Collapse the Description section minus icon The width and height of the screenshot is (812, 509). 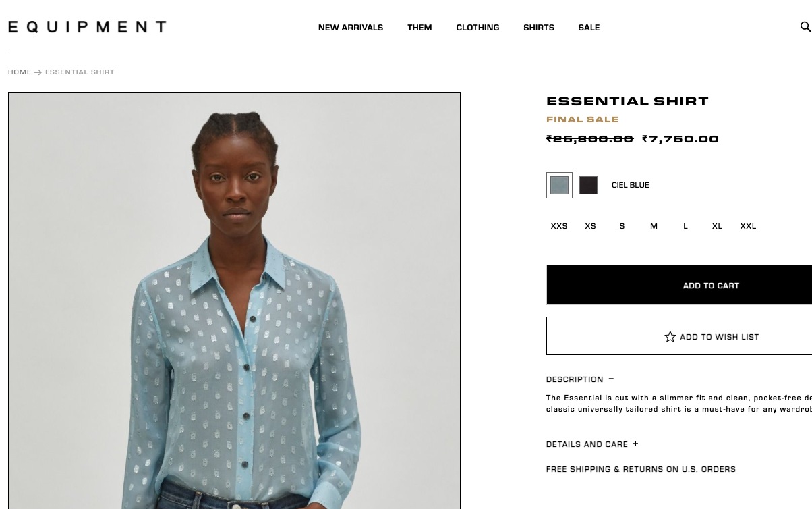611,379
